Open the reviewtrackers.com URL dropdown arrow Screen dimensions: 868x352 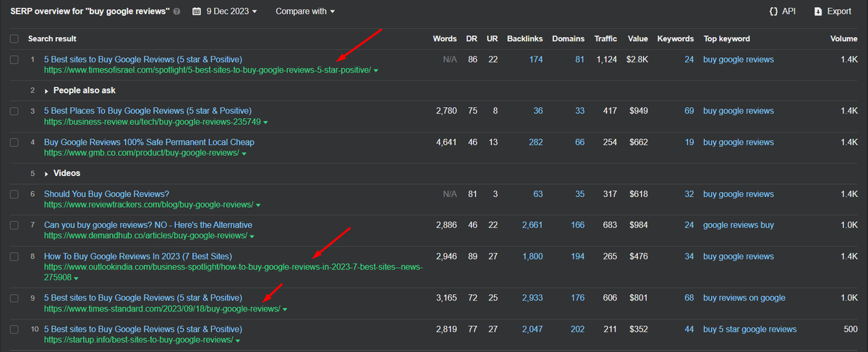[258, 205]
